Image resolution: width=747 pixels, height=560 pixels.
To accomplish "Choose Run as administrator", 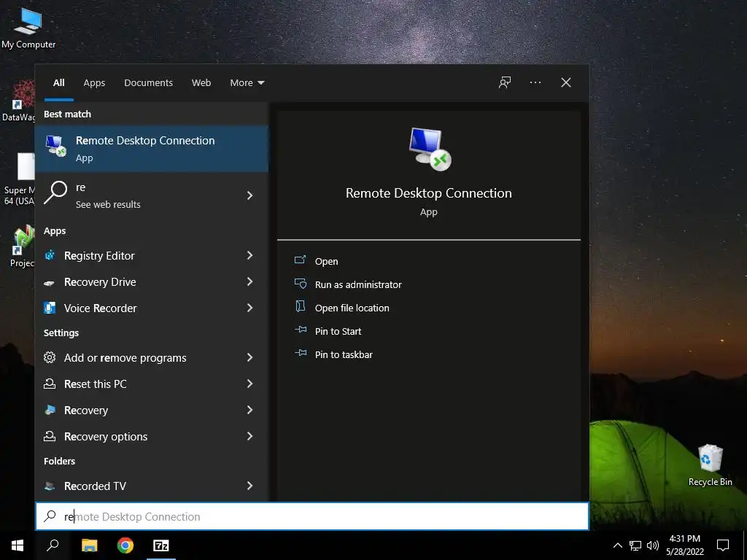I will coord(358,285).
